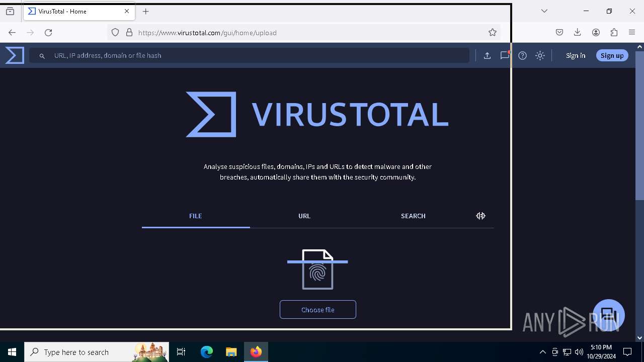Screen dimensions: 644x362
Task: Click the page vertical scrollbar
Action: tap(639, 126)
